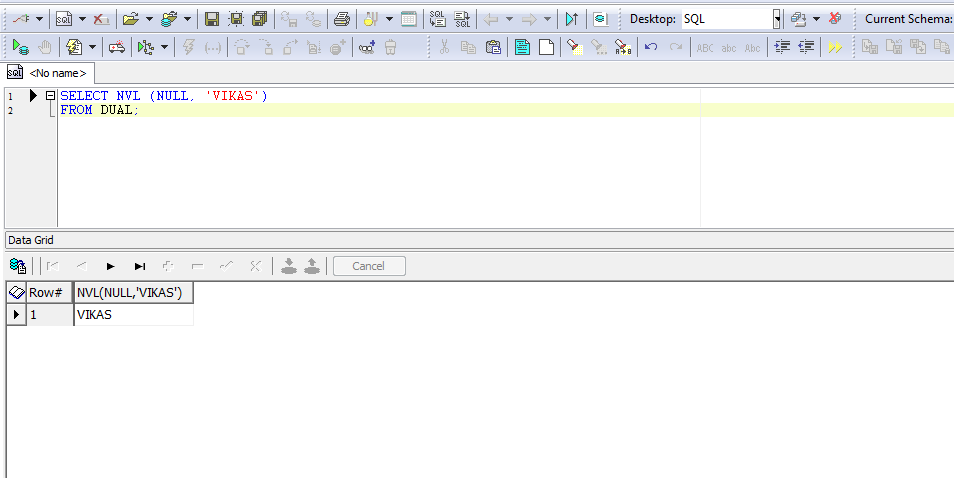
Task: Click the Save file icon
Action: [211, 19]
